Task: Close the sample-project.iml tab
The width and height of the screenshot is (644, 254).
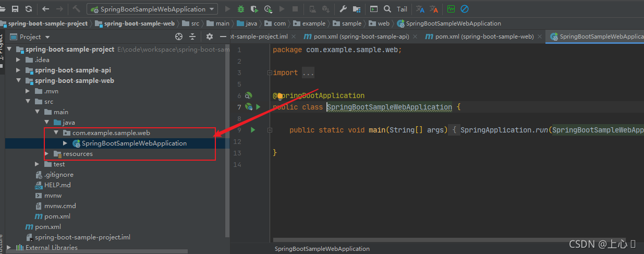Action: (294, 37)
